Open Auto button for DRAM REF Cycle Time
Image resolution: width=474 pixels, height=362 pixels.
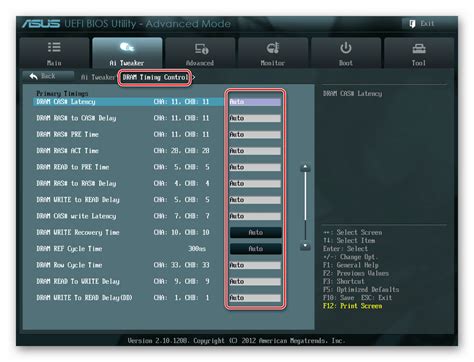(x=256, y=249)
